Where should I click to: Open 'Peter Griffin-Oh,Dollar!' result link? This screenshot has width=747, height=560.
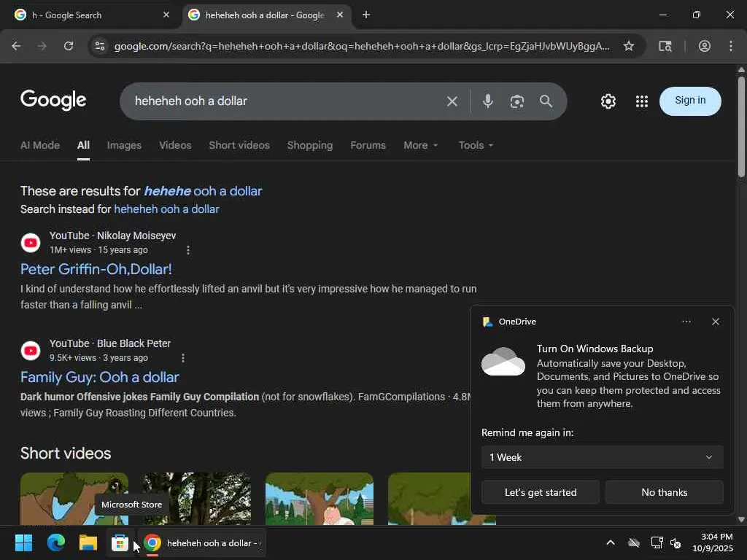(96, 269)
